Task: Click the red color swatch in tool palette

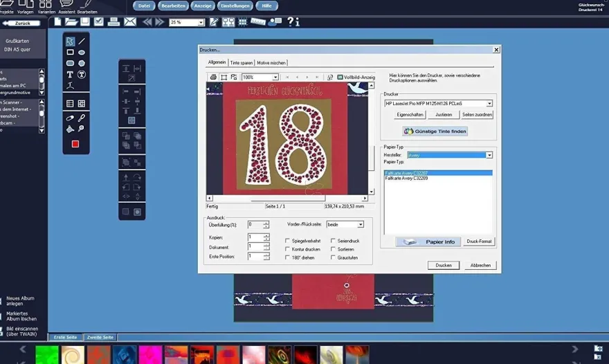Action: pos(75,144)
